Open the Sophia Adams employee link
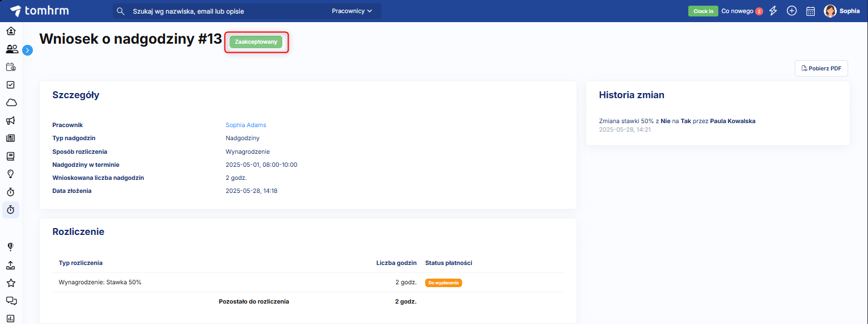868x324 pixels. pos(245,125)
